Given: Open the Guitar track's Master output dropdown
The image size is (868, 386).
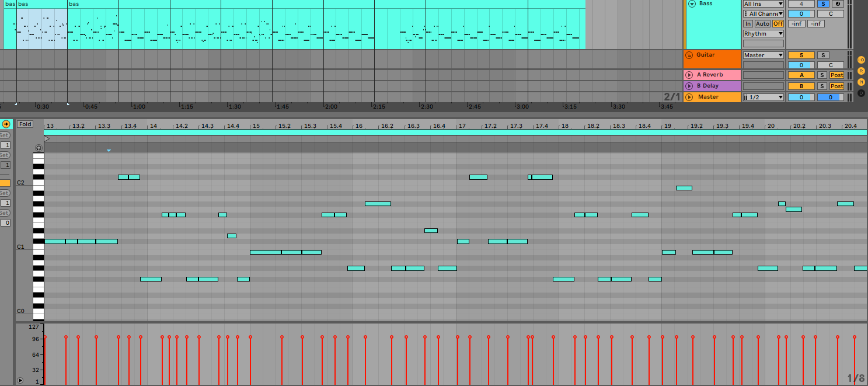Looking at the screenshot, I should coord(762,55).
